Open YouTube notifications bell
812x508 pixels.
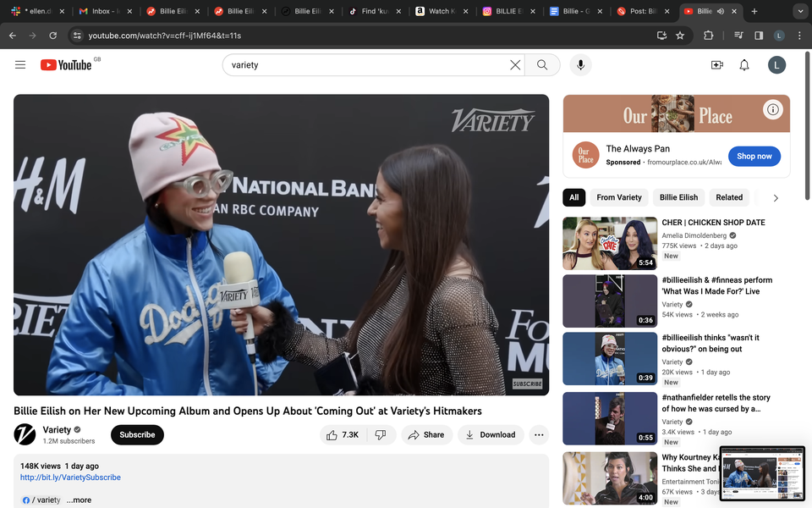coord(744,65)
